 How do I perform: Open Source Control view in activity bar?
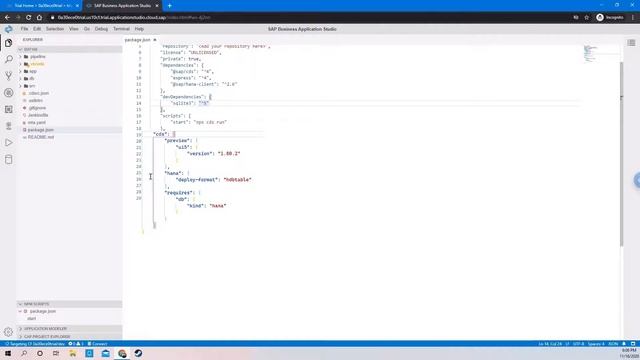pyautogui.click(x=9, y=76)
